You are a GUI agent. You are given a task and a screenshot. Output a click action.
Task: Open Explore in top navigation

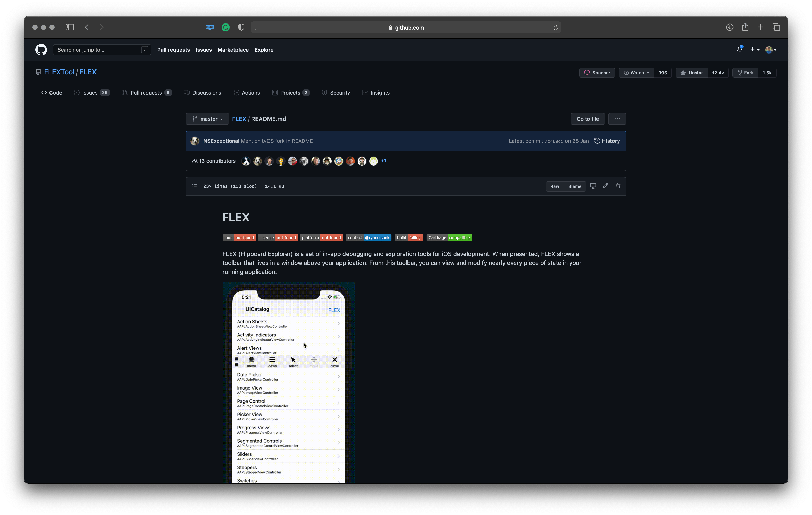click(x=264, y=50)
